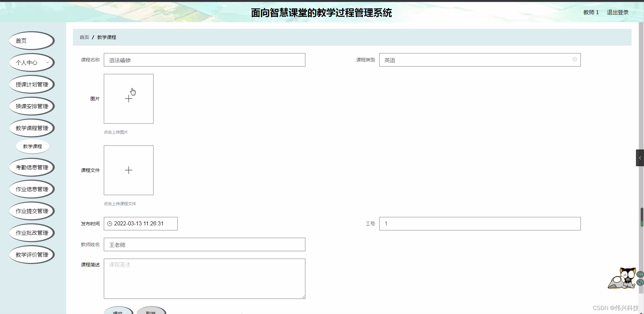Viewport: 644px width, 314px height.
Task: Click the textarea resize handle on 课程简述
Action: [303, 296]
